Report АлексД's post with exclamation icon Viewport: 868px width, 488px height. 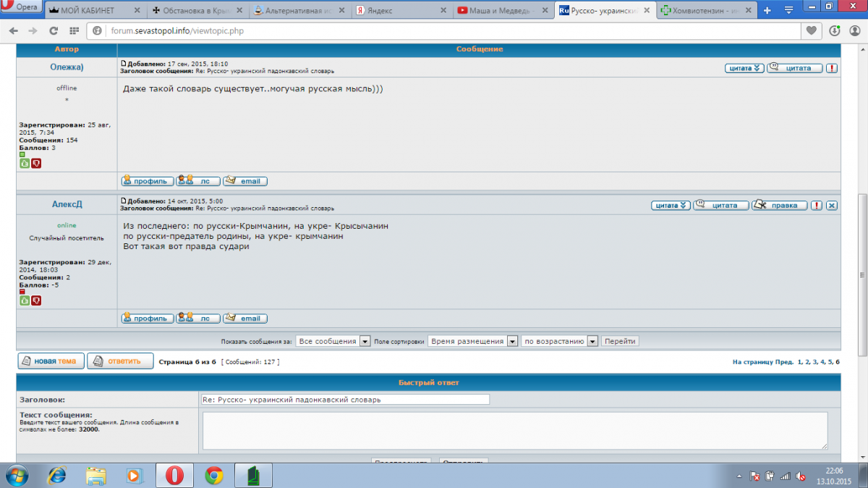[x=816, y=206]
